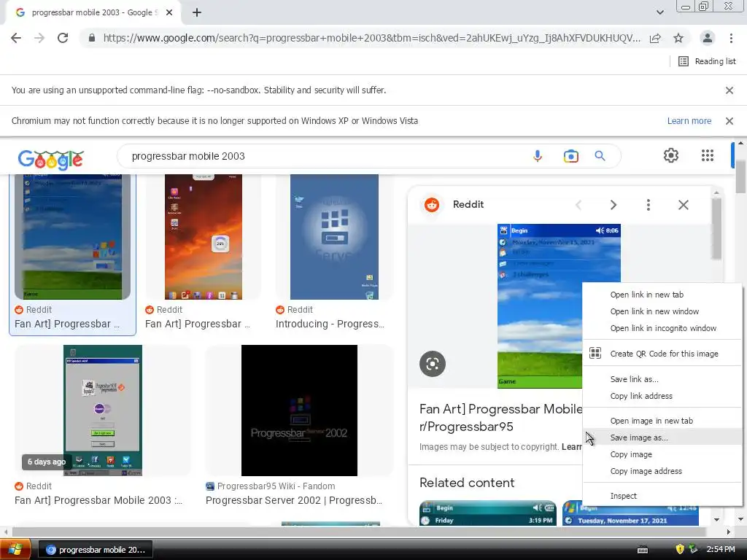This screenshot has height=560, width=747.
Task: Open the 6 days ago Reddit thumbnail
Action: pyautogui.click(x=102, y=411)
